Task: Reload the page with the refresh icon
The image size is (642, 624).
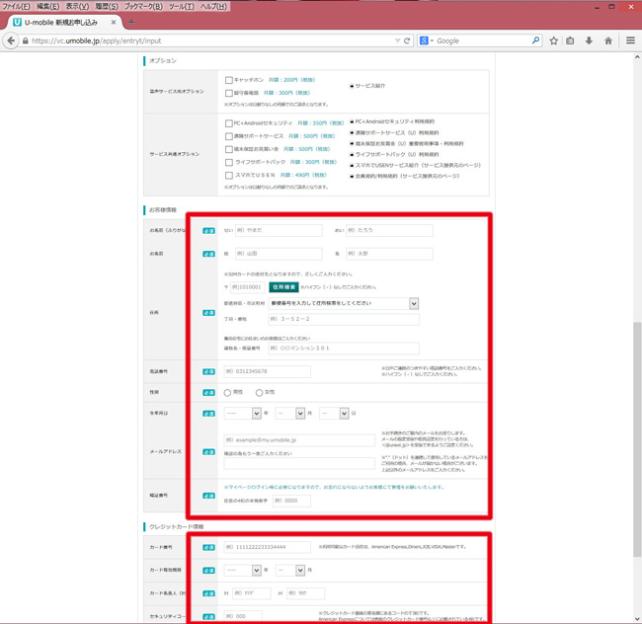Action: point(407,41)
